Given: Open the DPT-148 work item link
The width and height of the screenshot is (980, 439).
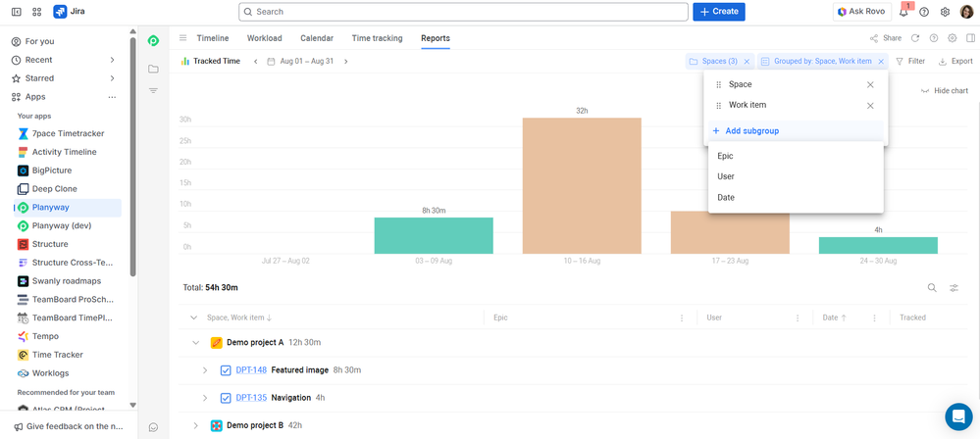Looking at the screenshot, I should pyautogui.click(x=251, y=370).
